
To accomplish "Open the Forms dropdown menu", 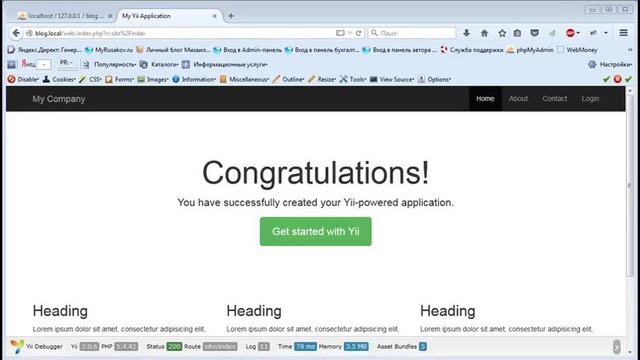I will point(120,79).
